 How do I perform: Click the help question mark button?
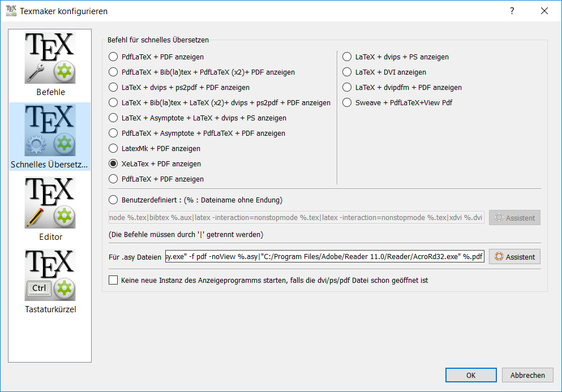pos(512,11)
